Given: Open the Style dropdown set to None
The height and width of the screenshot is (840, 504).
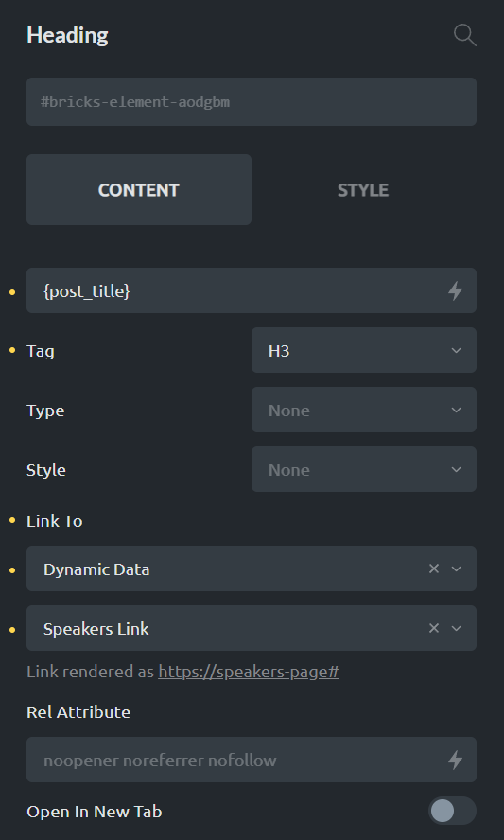Looking at the screenshot, I should (x=364, y=469).
